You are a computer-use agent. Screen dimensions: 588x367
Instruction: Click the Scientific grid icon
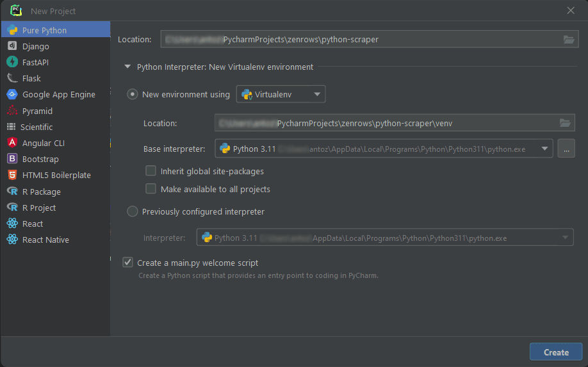point(12,127)
